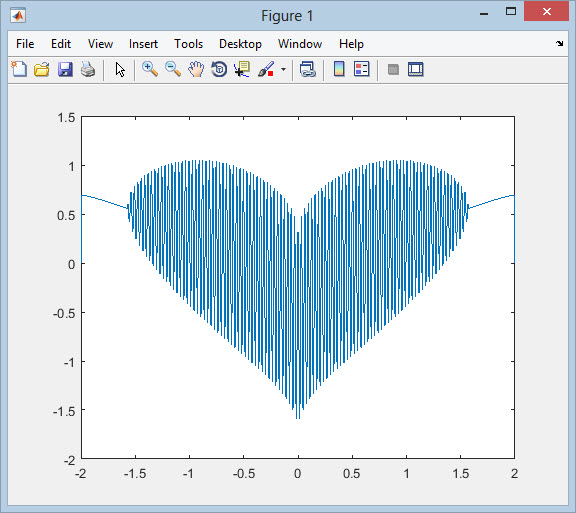Select the Zoom Out magnifier tool
Viewport: 576px width, 513px height.
(x=173, y=69)
